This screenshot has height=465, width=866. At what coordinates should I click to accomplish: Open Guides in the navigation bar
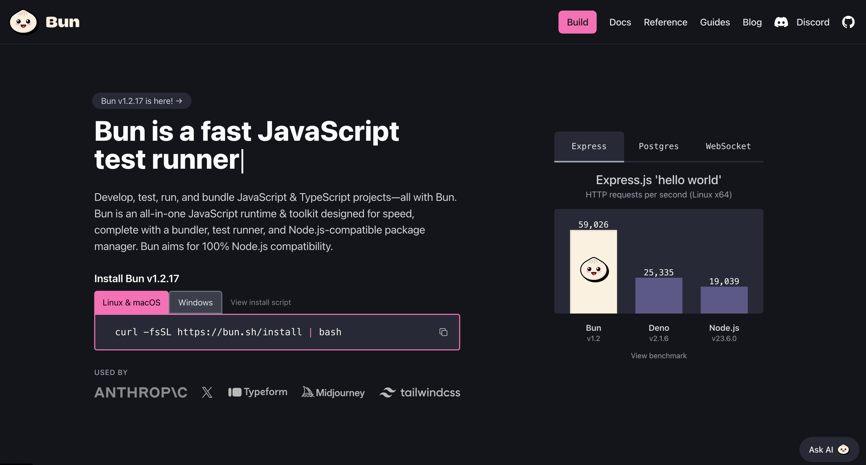pos(715,22)
